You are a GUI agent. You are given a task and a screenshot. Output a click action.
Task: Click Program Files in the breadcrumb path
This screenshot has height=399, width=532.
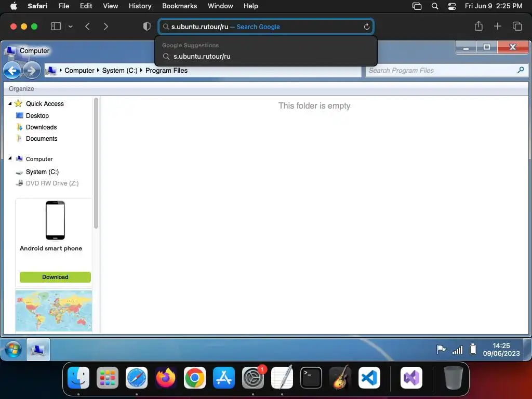tap(166, 71)
